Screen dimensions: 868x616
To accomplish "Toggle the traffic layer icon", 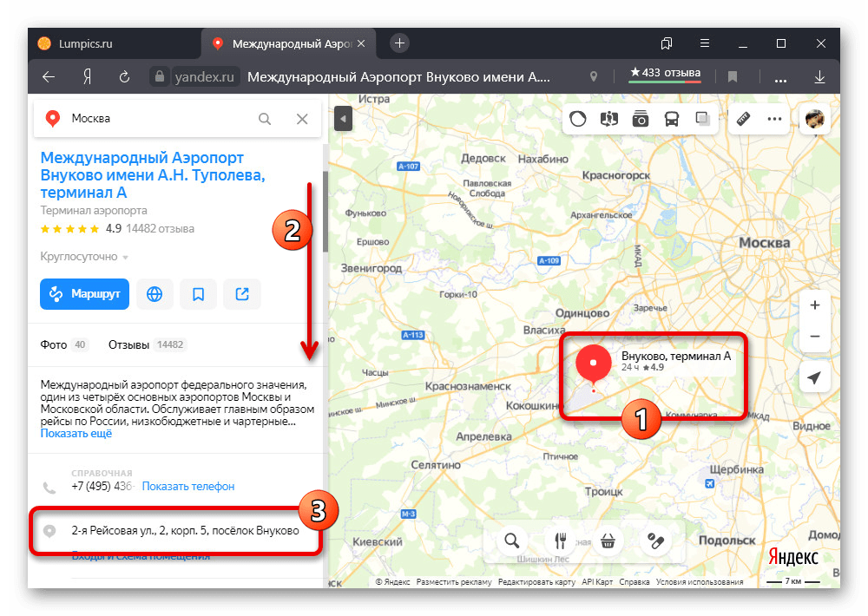I will point(578,119).
